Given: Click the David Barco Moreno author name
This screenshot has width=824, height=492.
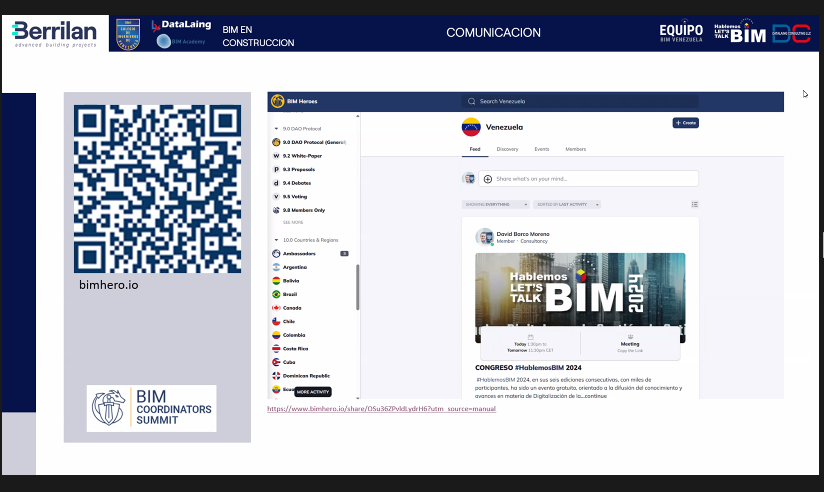Looking at the screenshot, I should 523,234.
